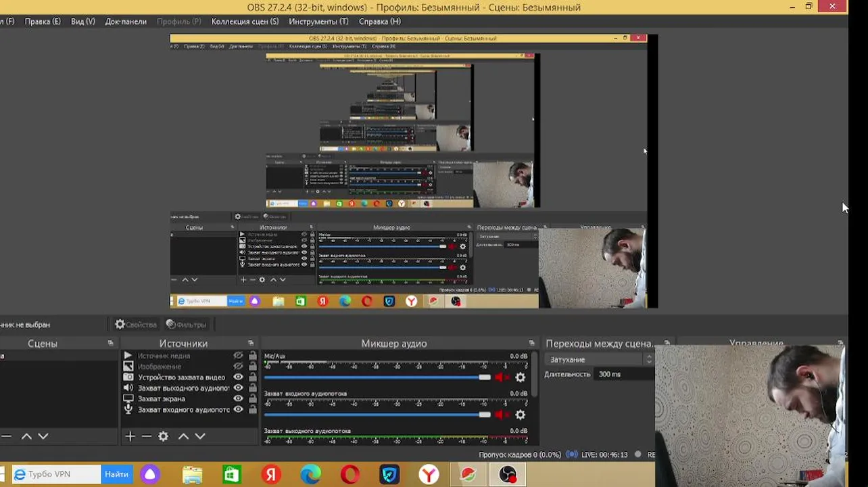Toggle lock on Захват экрана source
Viewport: 868px width, 487px height.
tap(252, 399)
